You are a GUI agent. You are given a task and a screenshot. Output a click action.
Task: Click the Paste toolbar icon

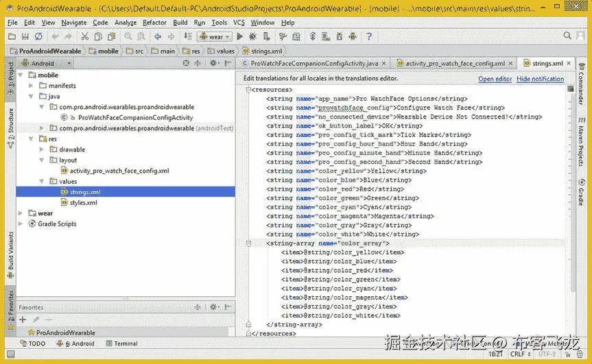click(112, 36)
